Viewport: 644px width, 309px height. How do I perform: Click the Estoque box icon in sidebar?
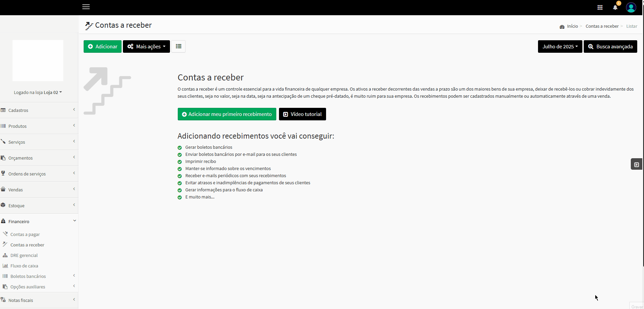point(3,205)
